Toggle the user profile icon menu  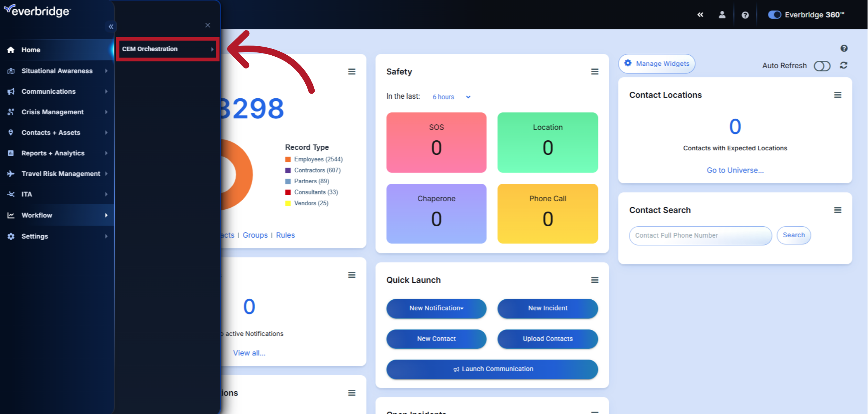[x=722, y=15]
